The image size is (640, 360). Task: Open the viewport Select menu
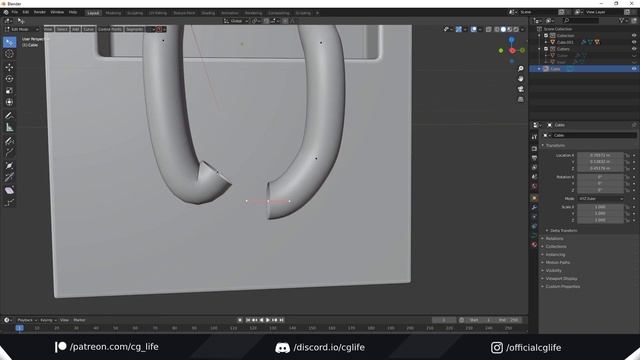coord(62,29)
